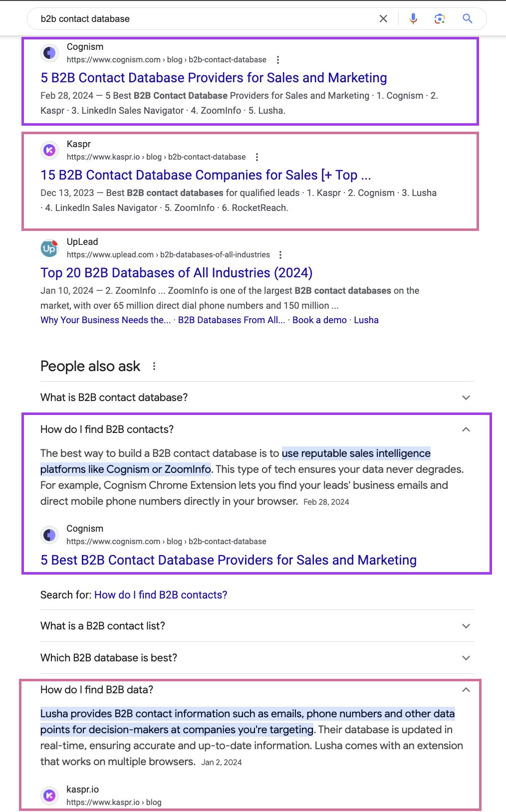Expand "Which B2B database is best?"
This screenshot has height=812, width=506.
[466, 658]
